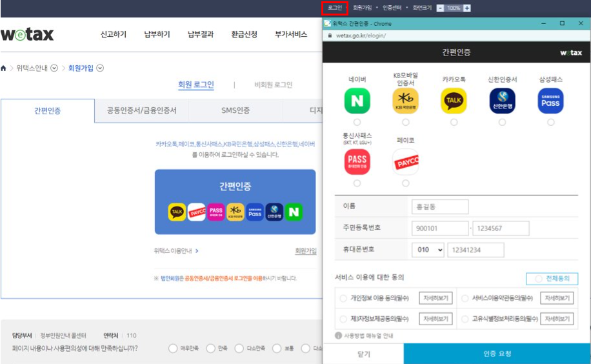The width and height of the screenshot is (591, 364).
Task: Click KakaoTalk icon in blue 간편인증 banner
Action: (x=177, y=212)
